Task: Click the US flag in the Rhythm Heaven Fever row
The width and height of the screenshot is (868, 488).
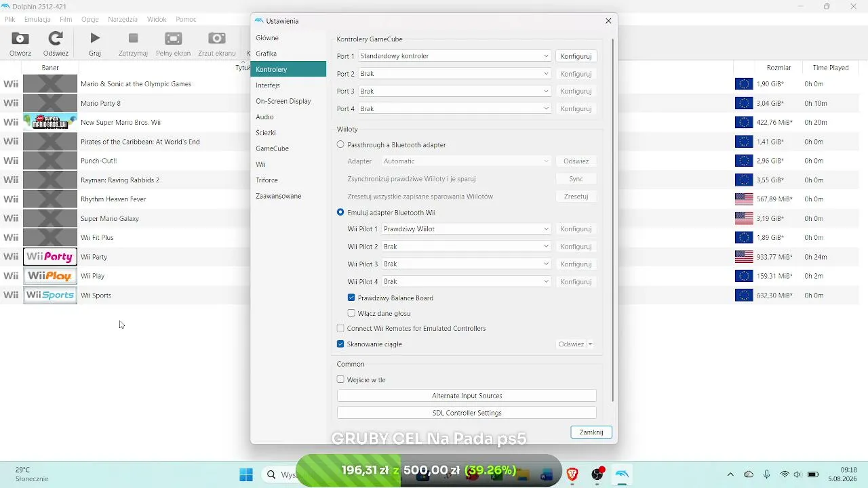Action: tap(744, 199)
